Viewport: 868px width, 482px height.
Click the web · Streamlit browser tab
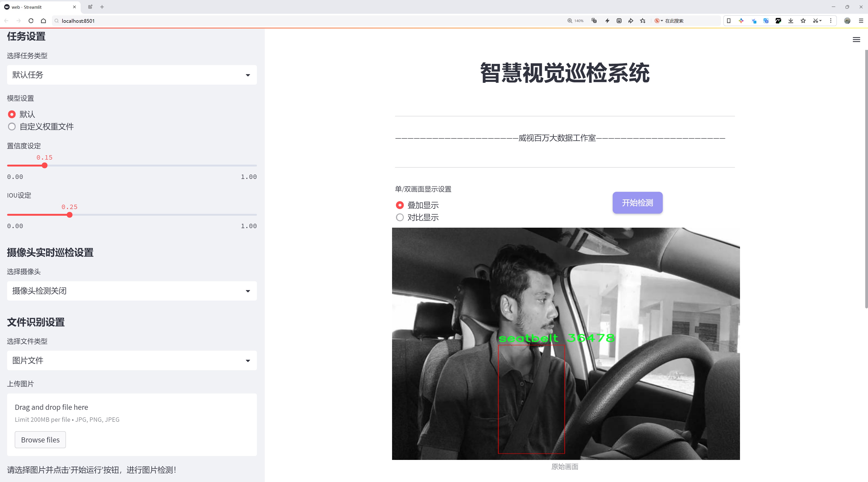(x=37, y=7)
